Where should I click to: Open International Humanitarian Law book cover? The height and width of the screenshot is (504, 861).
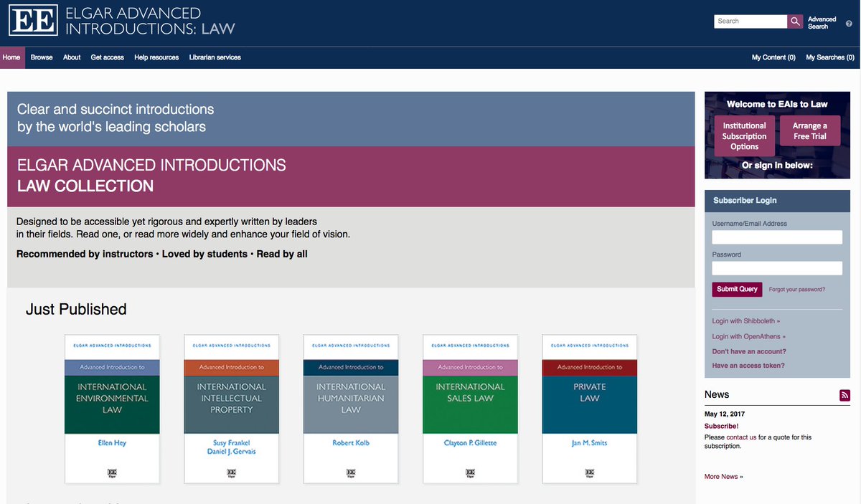pos(351,408)
